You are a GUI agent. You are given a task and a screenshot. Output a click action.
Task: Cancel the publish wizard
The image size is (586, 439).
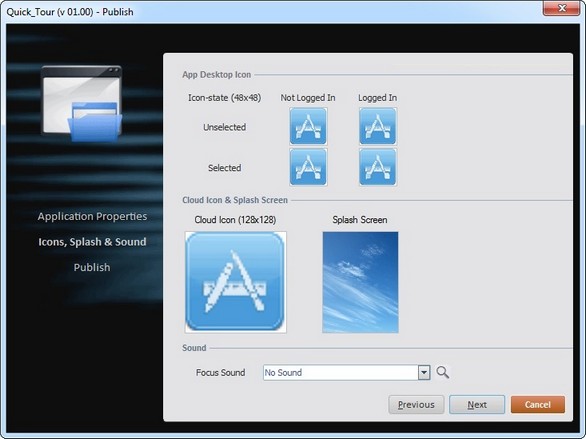(537, 405)
